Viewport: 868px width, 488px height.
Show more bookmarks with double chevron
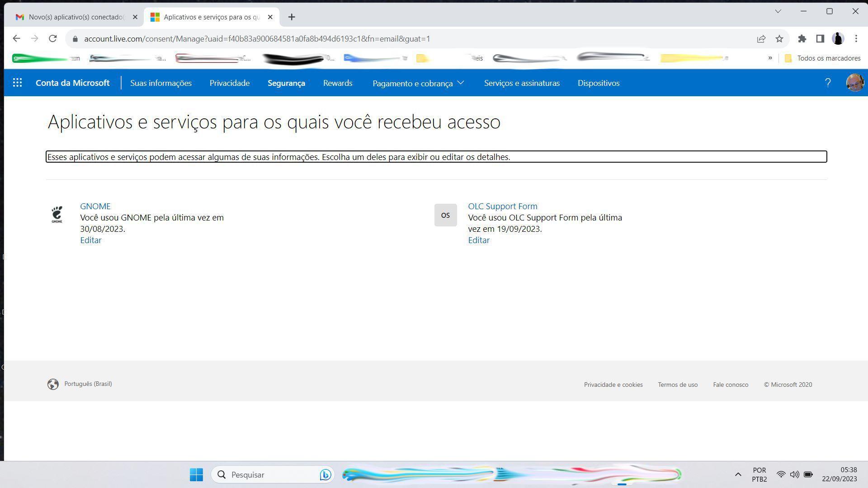(x=770, y=58)
